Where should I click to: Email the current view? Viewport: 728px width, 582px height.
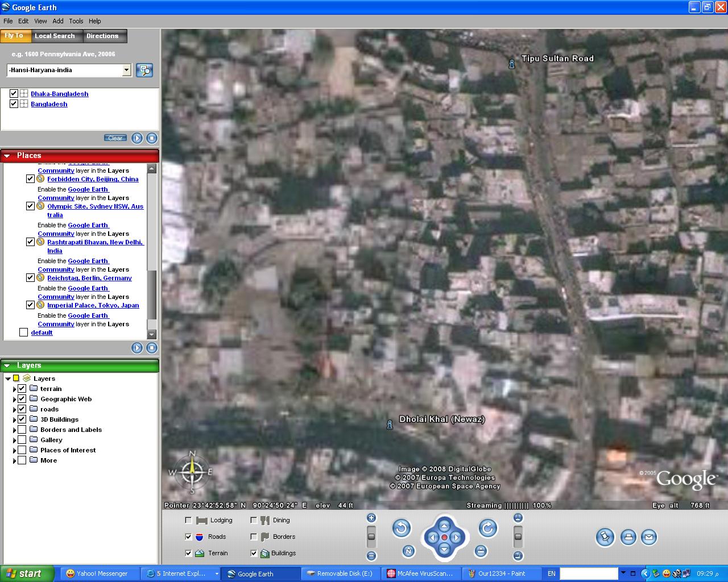pos(649,537)
